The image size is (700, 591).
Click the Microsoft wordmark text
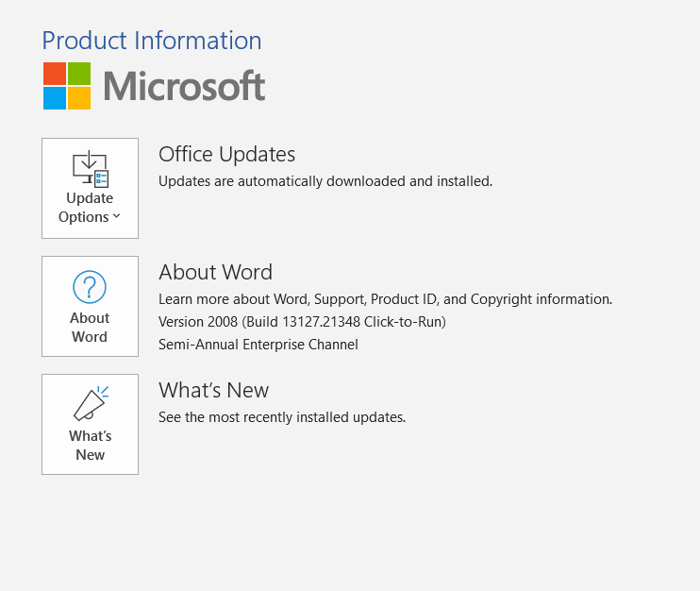[184, 86]
